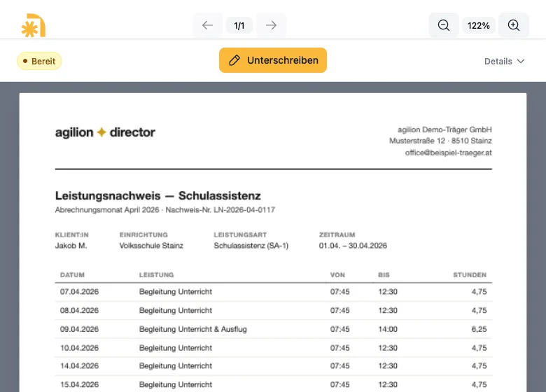Click Begleitung Unterricht in 10.04.2026 row
The image size is (546, 392).
(176, 348)
